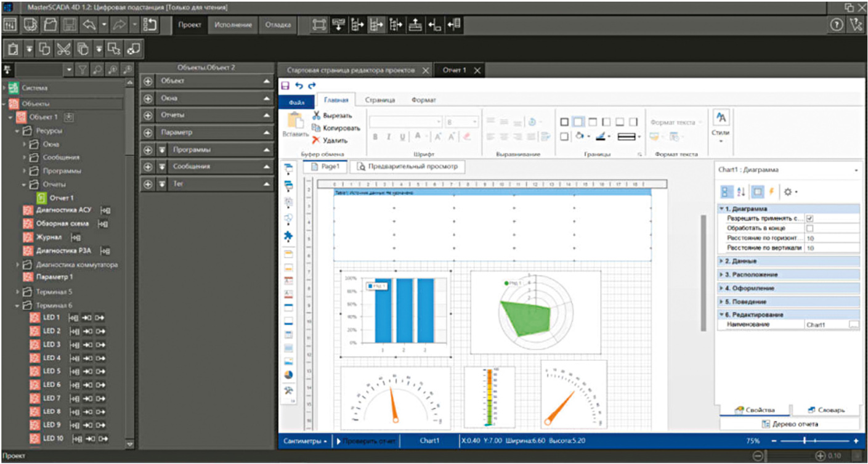The width and height of the screenshot is (868, 464).
Task: Click the report zoom slider in status bar
Action: click(x=814, y=441)
